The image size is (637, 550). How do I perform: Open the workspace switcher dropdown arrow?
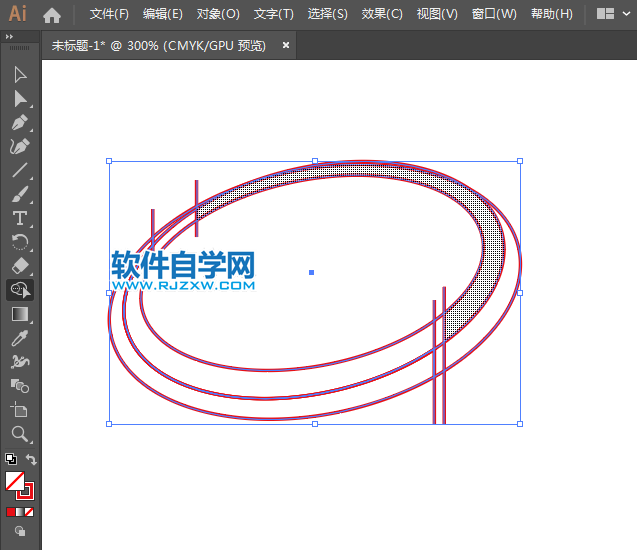(x=626, y=14)
